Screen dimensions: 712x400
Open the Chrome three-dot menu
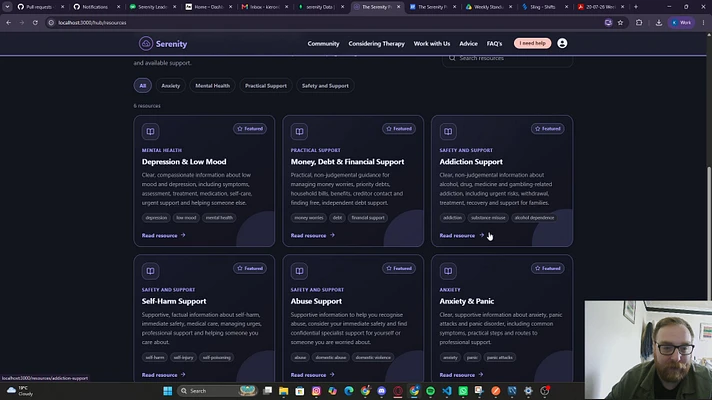(x=703, y=22)
